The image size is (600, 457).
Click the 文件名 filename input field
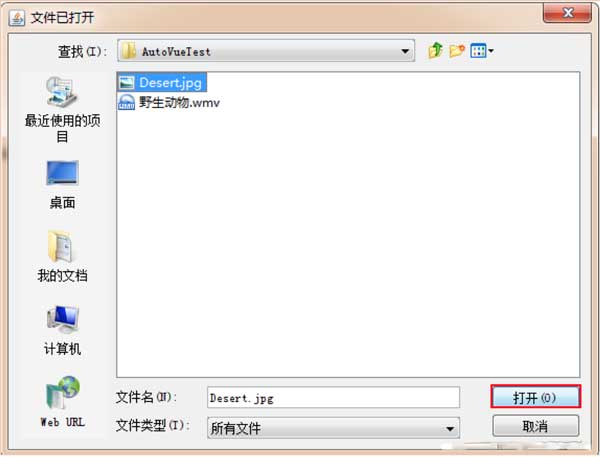333,397
